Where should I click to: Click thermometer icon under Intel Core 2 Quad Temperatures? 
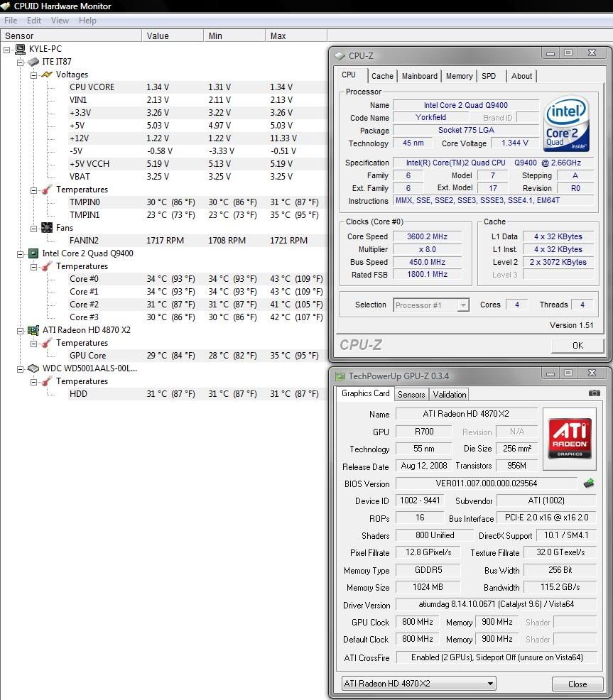[47, 266]
